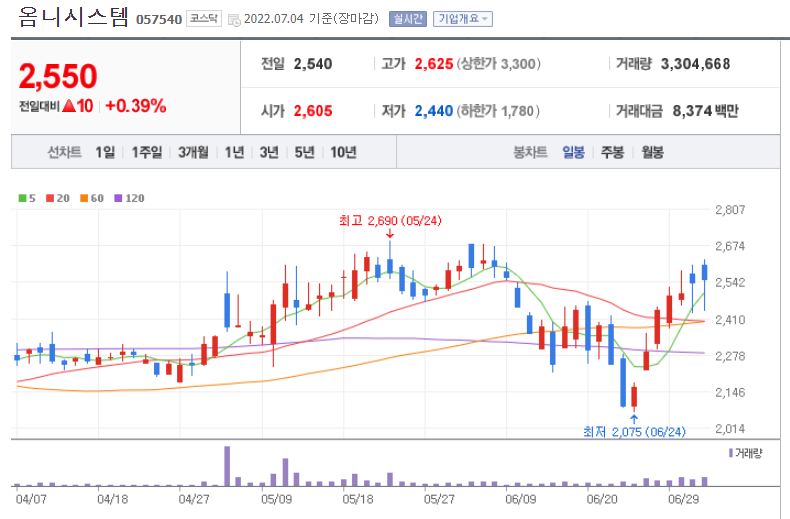This screenshot has height=519, width=790.
Task: Click the 실시간 button
Action: point(408,19)
